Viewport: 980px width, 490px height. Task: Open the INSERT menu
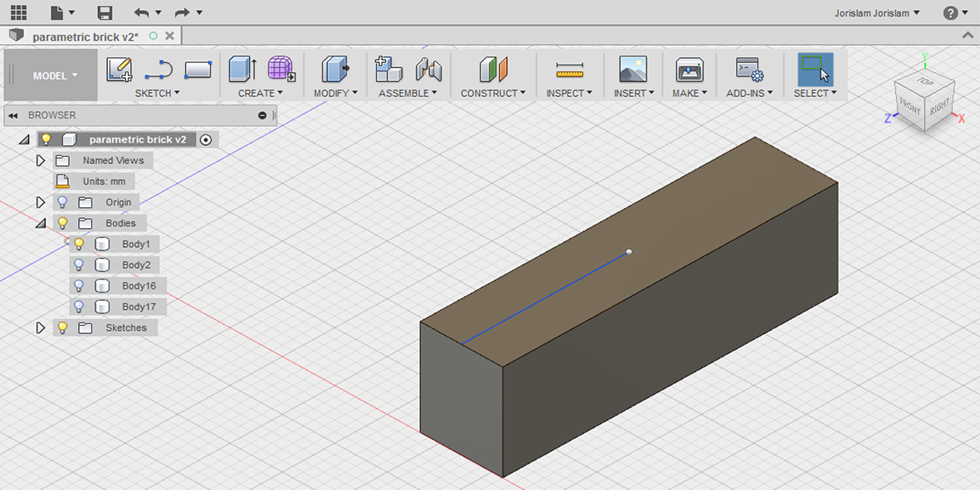pos(633,93)
